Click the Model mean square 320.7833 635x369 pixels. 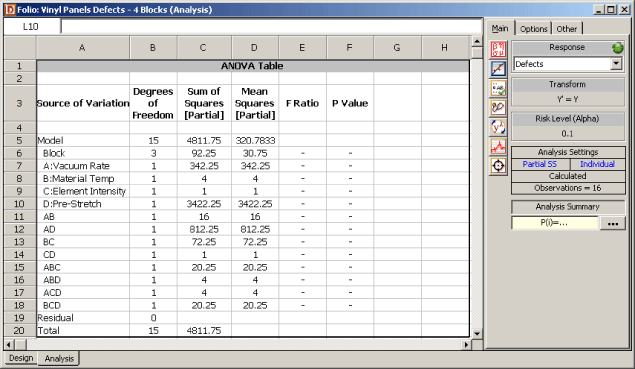255,141
